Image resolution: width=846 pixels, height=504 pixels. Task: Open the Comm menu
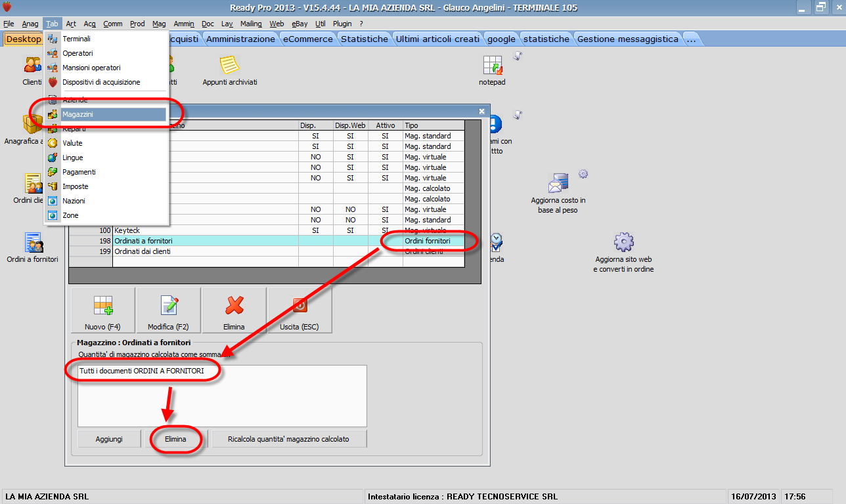click(113, 24)
